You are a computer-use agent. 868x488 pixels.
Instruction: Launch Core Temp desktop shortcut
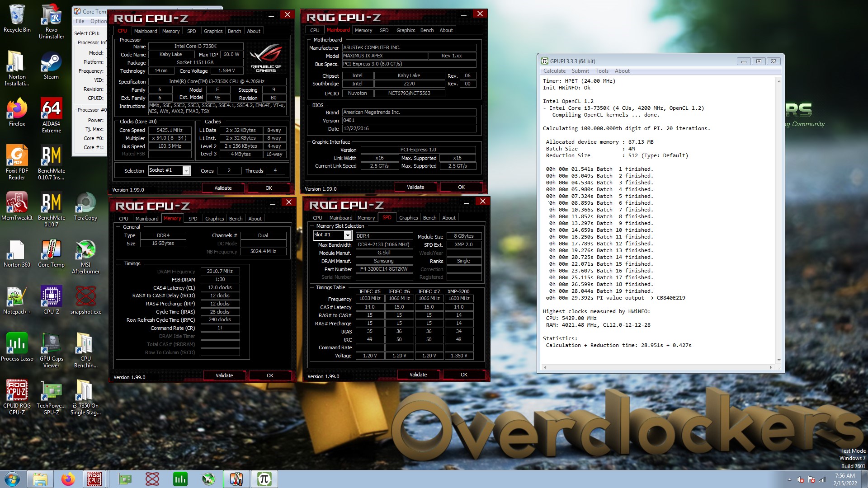pyautogui.click(x=52, y=253)
